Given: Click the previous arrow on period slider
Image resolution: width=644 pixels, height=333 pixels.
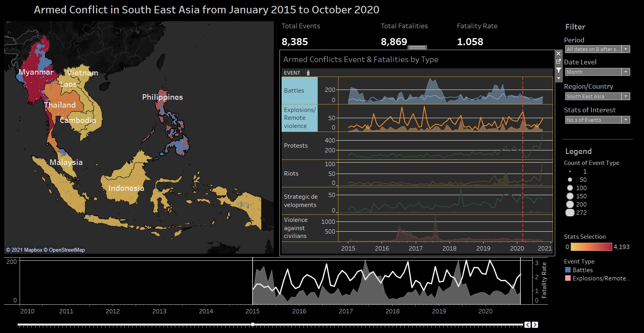Looking at the screenshot, I should [528, 325].
